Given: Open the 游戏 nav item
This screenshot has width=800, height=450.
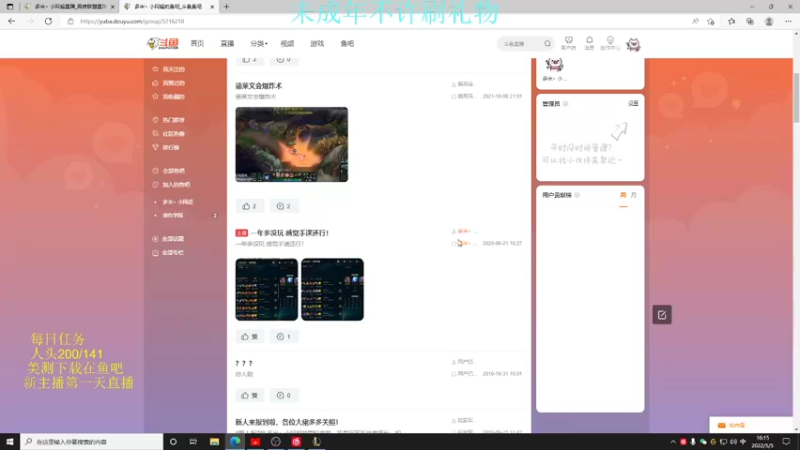Looking at the screenshot, I should pos(317,44).
